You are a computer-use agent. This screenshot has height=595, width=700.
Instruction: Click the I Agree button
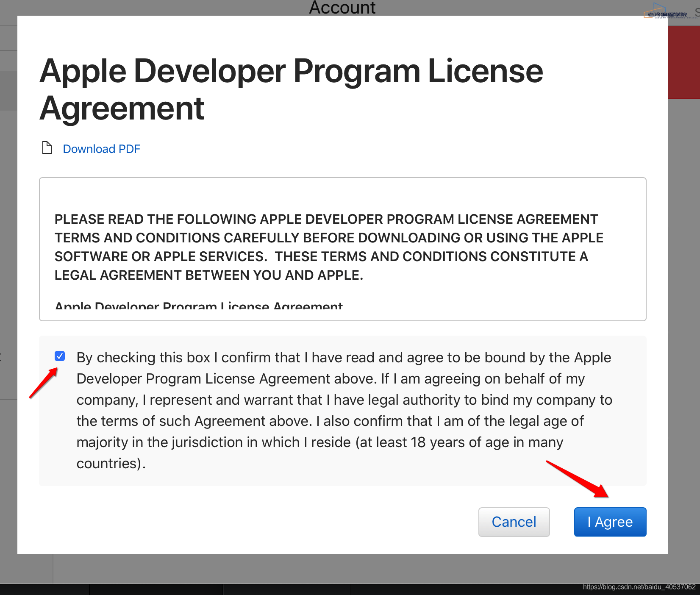[610, 522]
